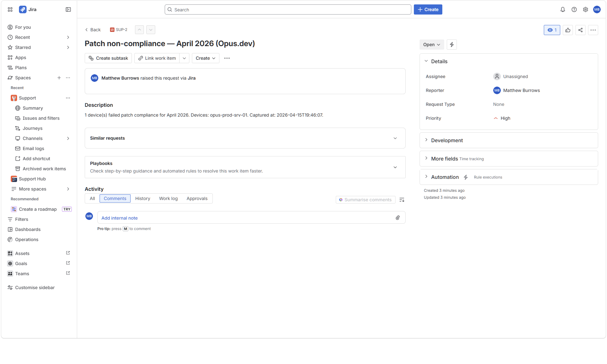The image size is (607, 364).
Task: Open the Work log tab
Action: (168, 198)
